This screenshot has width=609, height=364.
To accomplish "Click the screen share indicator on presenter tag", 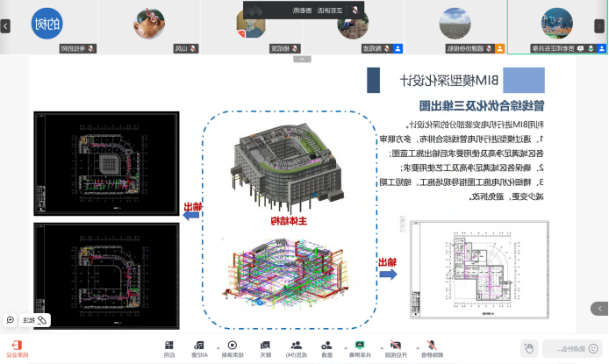I will tap(581, 48).
